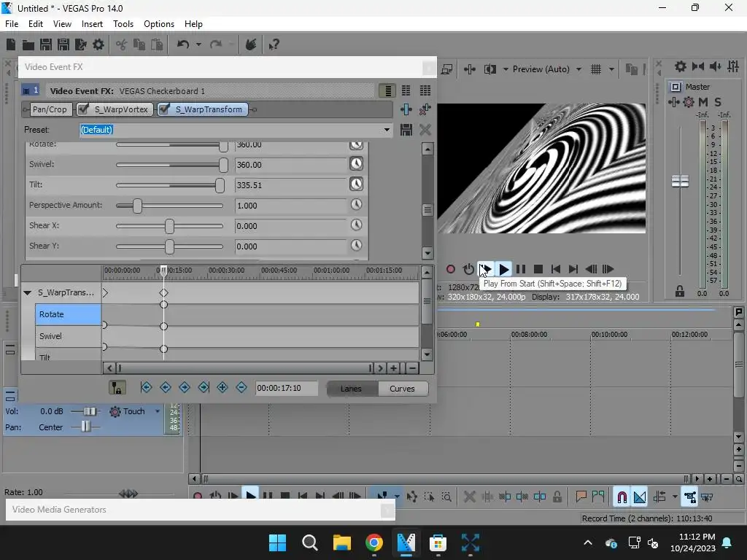747x560 pixels.
Task: Toggle animation clock for Shear X
Action: [356, 225]
